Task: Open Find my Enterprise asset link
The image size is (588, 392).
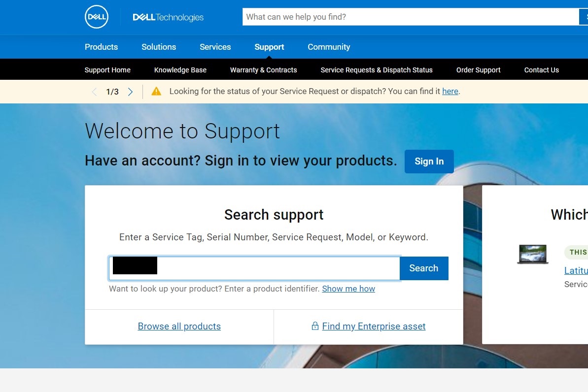Action: pos(374,326)
